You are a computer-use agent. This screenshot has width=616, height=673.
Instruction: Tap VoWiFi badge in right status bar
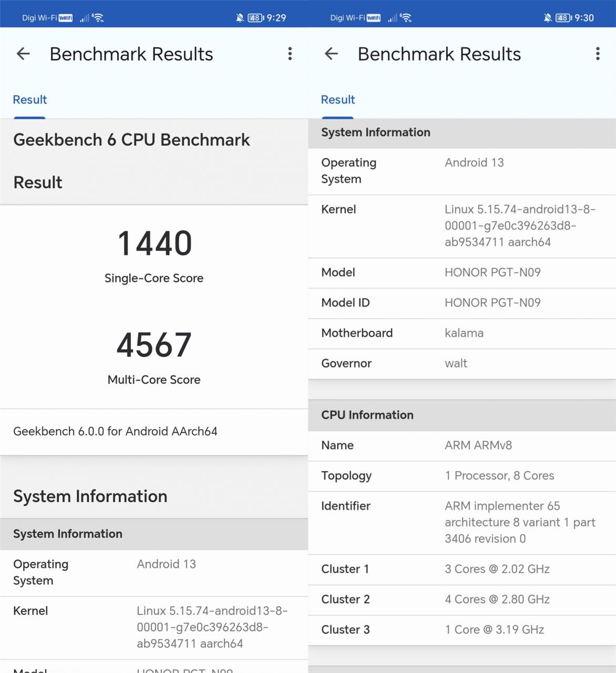click(x=374, y=18)
